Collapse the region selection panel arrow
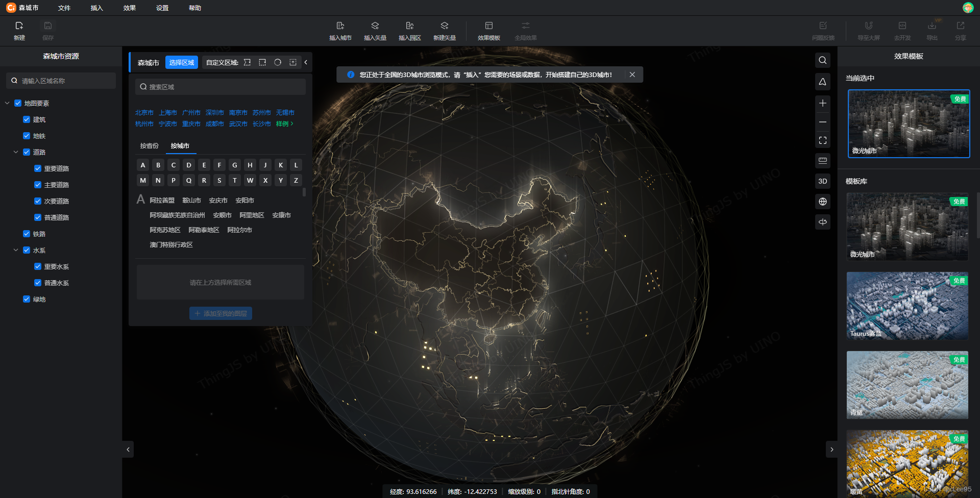Viewport: 980px width, 498px height. click(306, 62)
